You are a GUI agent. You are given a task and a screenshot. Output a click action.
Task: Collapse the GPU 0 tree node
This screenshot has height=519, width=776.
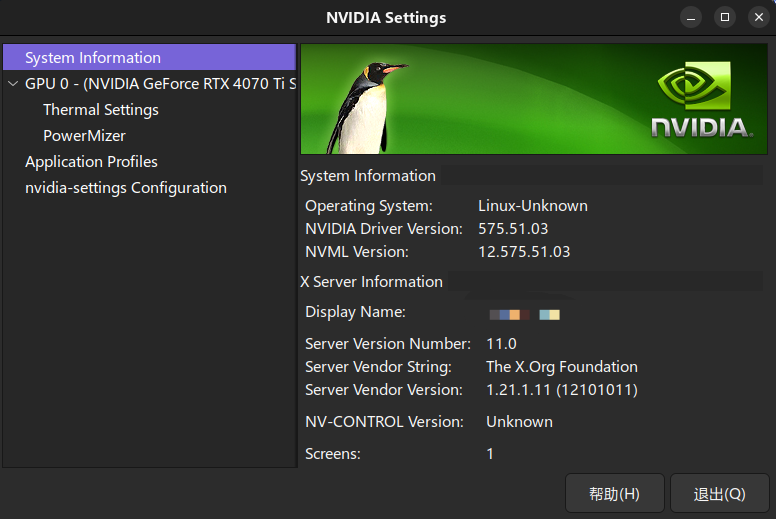click(x=13, y=84)
